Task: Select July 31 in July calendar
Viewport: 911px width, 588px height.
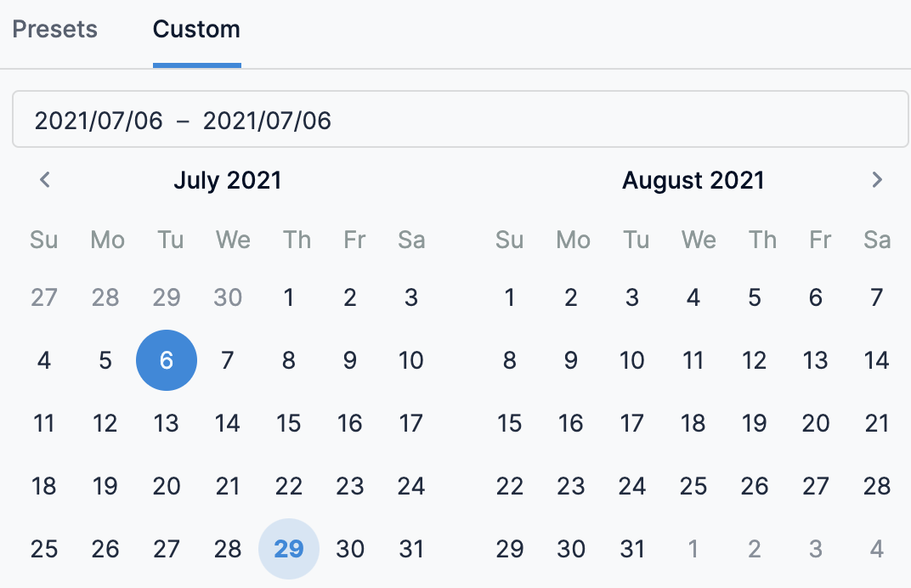Action: (x=411, y=549)
